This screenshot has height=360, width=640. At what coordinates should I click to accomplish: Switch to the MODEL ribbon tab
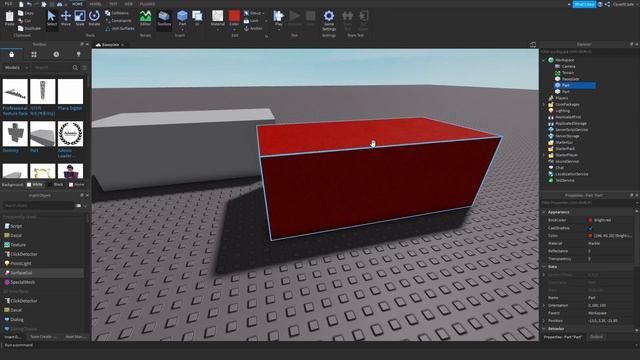96,4
